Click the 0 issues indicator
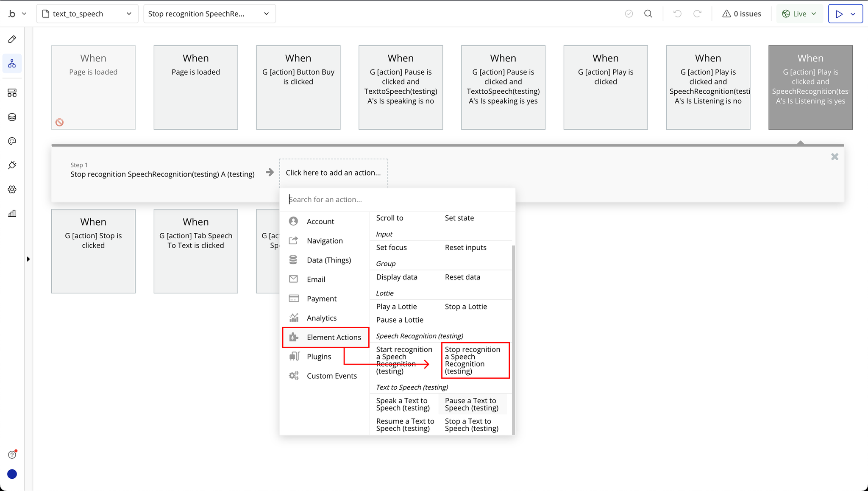This screenshot has height=491, width=868. (x=742, y=14)
